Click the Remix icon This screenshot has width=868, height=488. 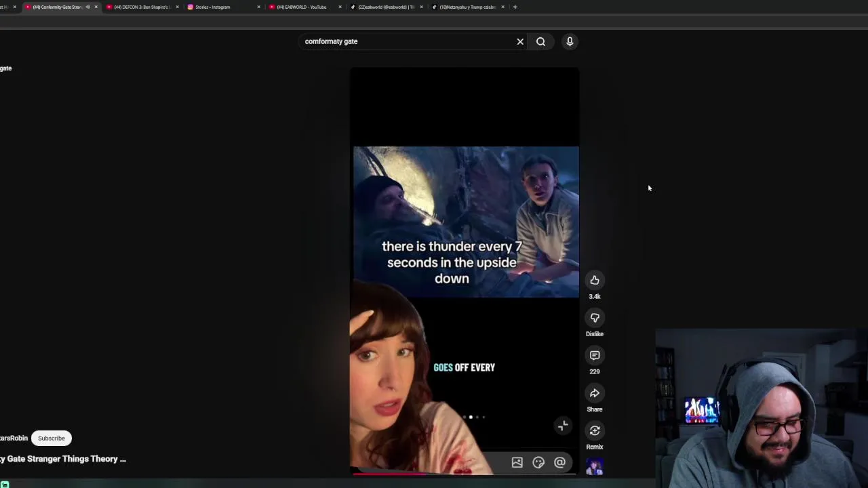595,430
